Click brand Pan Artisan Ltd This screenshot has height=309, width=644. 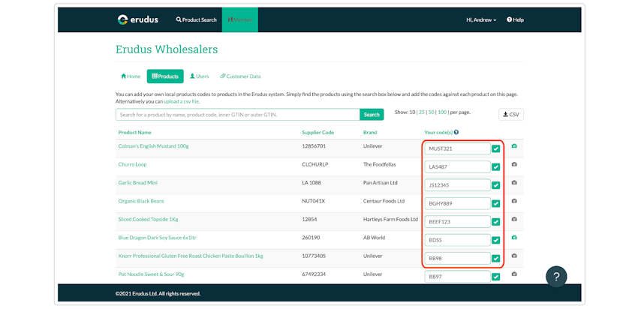[x=381, y=182]
